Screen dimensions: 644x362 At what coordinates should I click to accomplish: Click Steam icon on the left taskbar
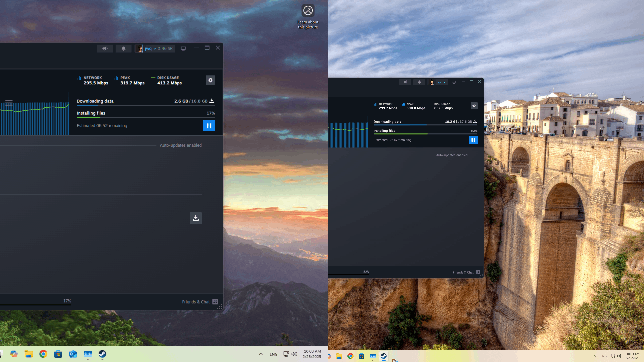click(102, 354)
